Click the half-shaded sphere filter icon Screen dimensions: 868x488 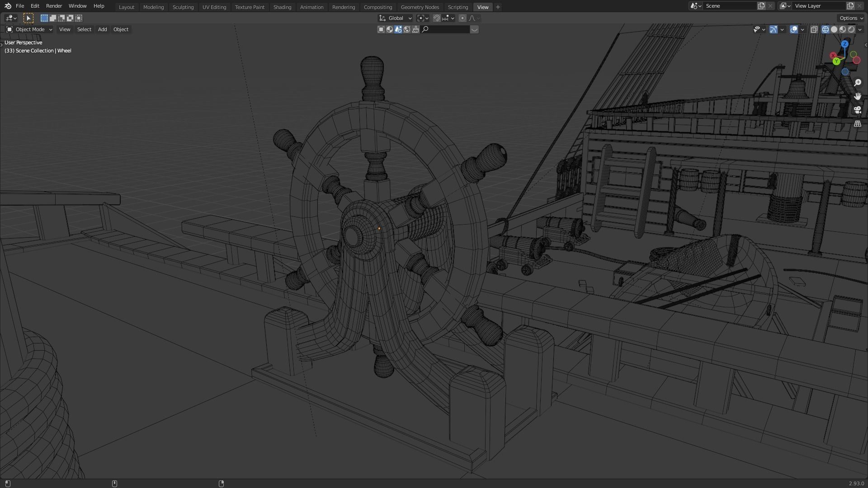(x=390, y=29)
